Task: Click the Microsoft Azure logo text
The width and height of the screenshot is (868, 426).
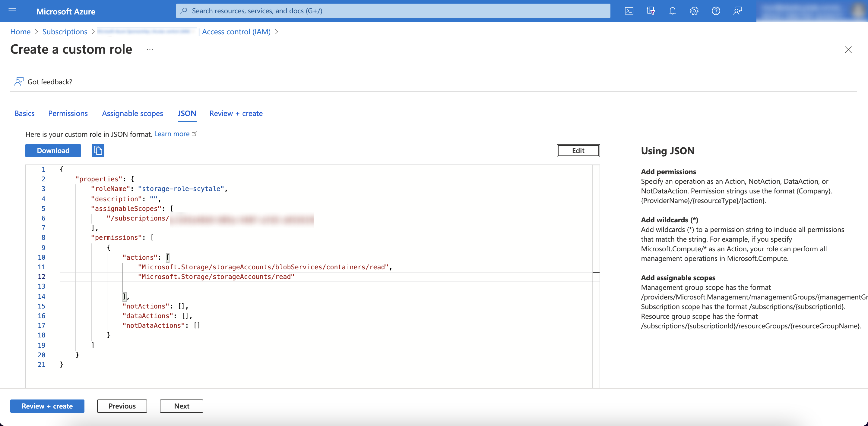Action: [66, 11]
